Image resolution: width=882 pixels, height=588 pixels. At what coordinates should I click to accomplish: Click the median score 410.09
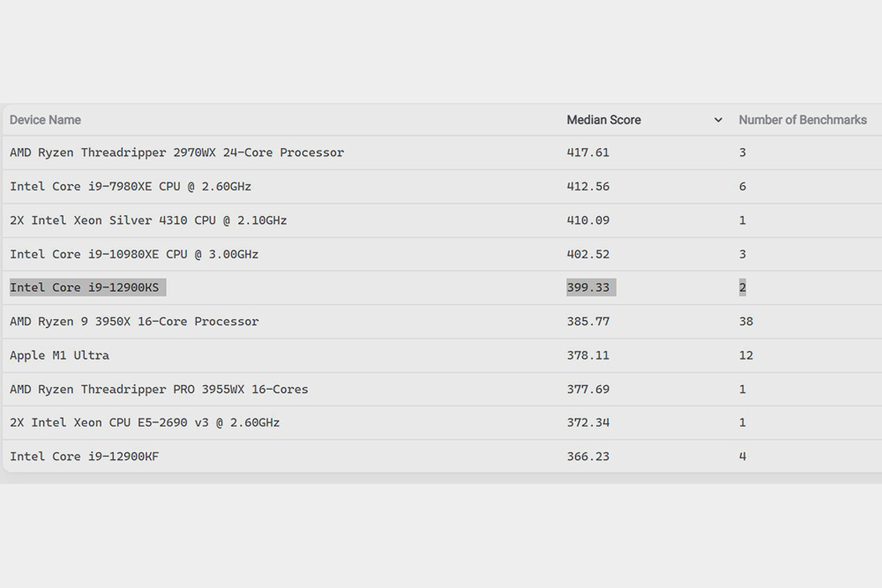[587, 220]
